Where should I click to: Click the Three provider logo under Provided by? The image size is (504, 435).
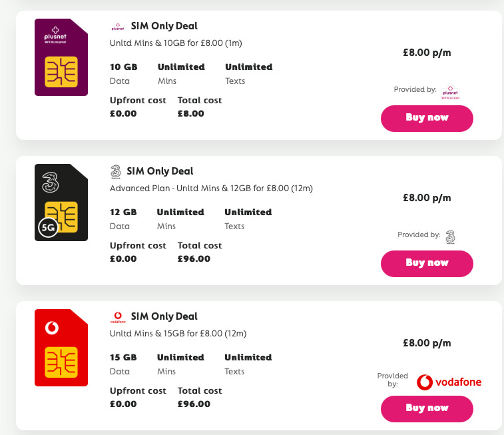[x=450, y=236]
